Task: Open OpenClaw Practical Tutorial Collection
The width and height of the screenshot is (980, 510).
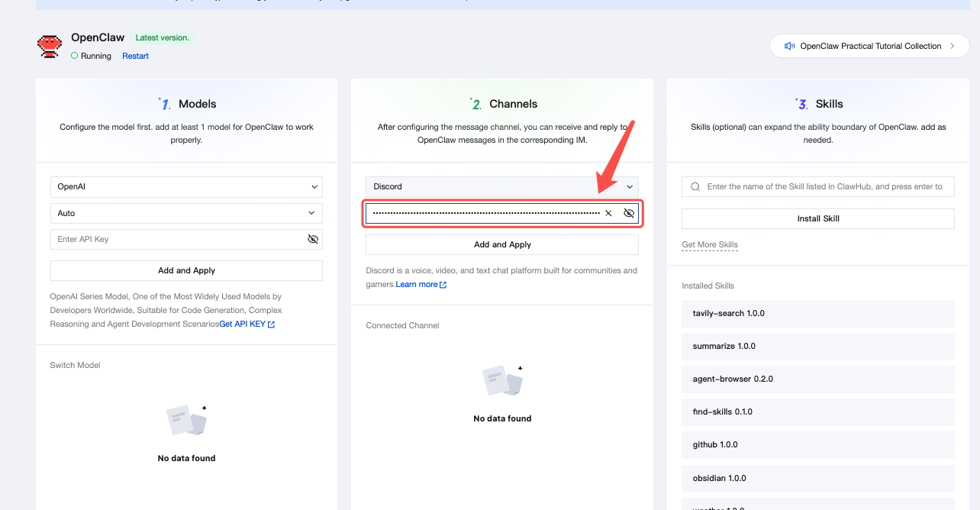Action: coord(869,46)
